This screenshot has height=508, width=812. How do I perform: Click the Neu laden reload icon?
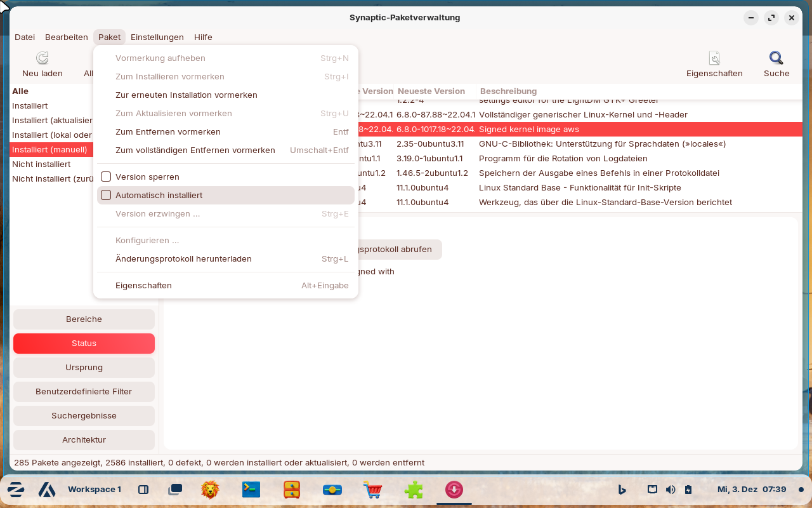pyautogui.click(x=43, y=58)
